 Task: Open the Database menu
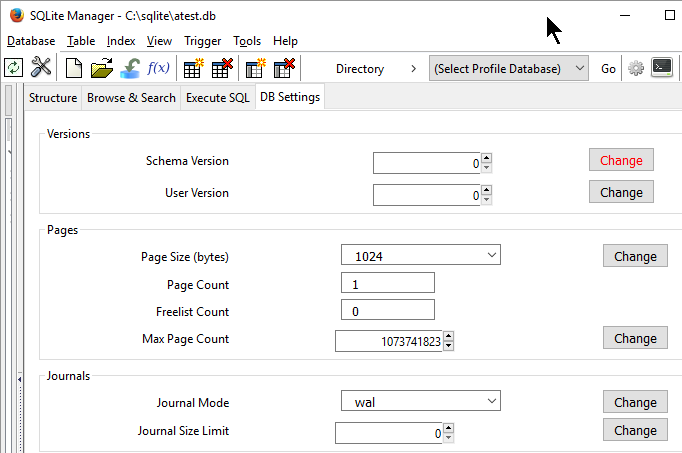[x=31, y=41]
